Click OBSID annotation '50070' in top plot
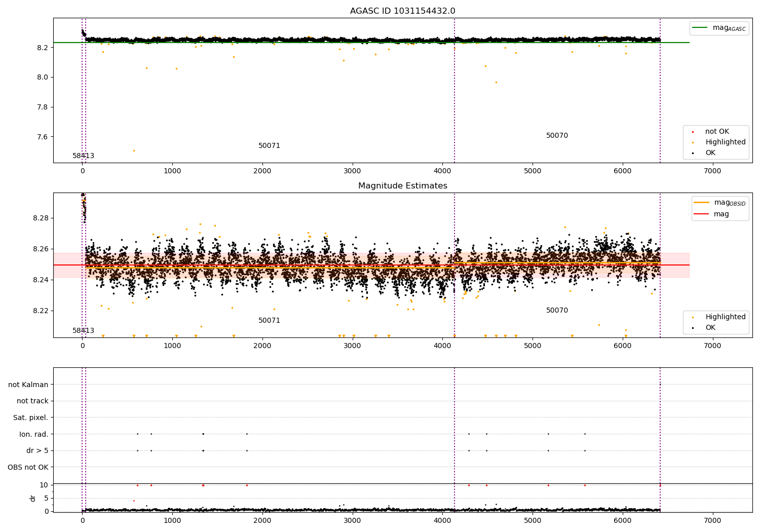 tap(557, 136)
